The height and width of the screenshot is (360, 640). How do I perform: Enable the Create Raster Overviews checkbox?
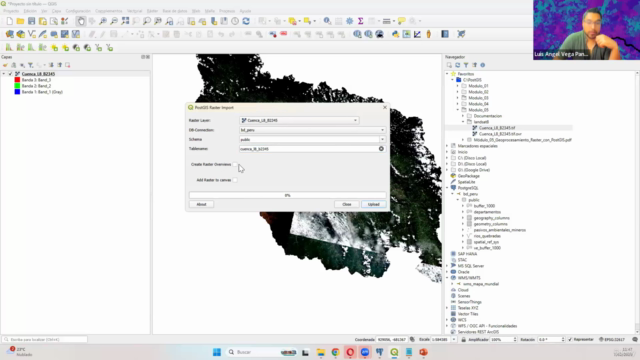[x=235, y=164]
